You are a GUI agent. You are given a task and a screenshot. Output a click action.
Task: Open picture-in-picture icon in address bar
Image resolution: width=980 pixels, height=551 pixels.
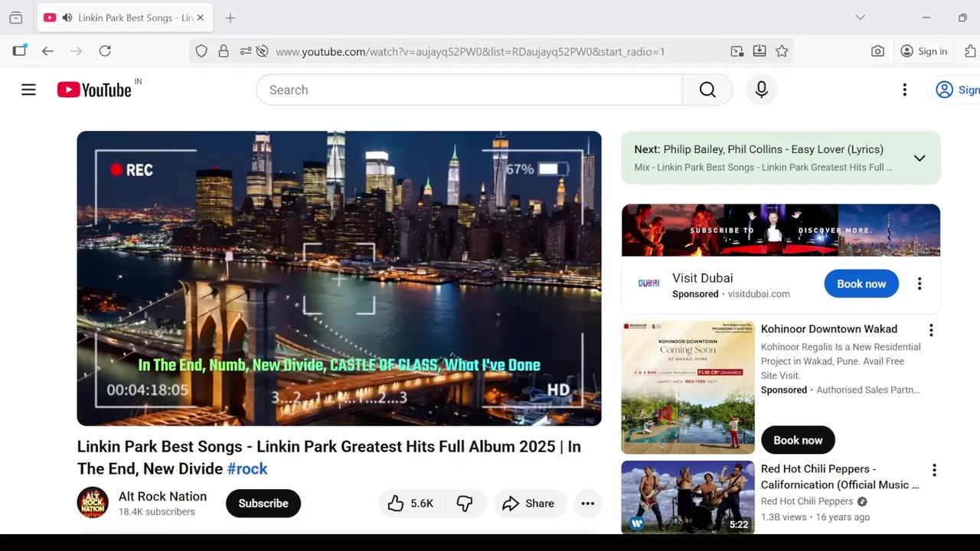click(x=737, y=51)
